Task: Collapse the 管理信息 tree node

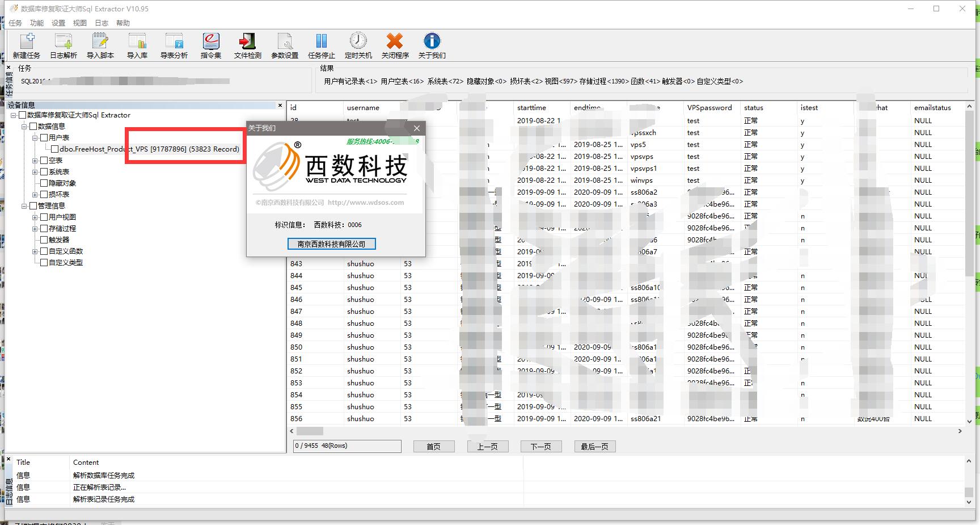Action: click(x=24, y=206)
